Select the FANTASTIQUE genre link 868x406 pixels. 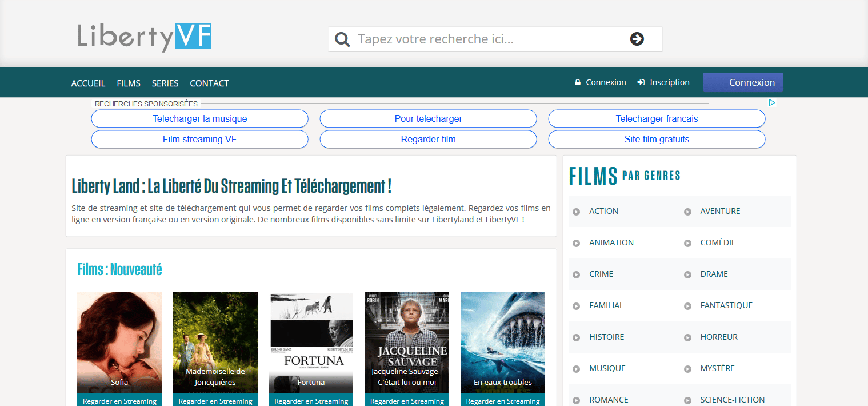[x=726, y=305]
